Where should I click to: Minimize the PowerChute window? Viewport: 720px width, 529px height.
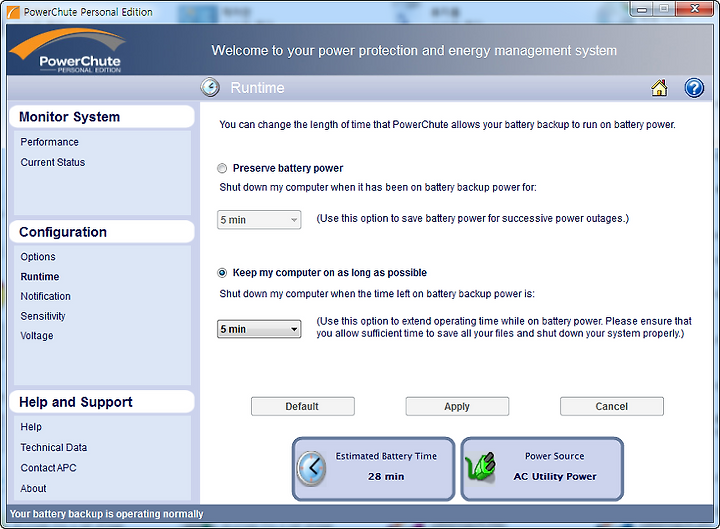(642, 9)
